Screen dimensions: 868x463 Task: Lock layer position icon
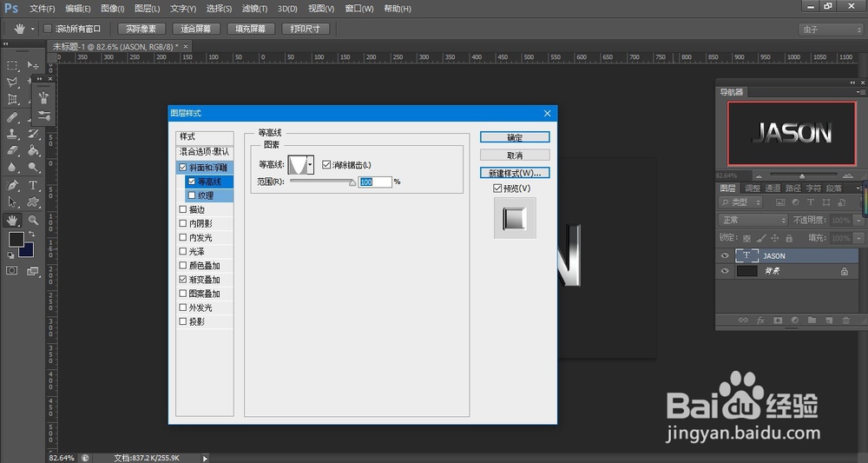click(774, 238)
